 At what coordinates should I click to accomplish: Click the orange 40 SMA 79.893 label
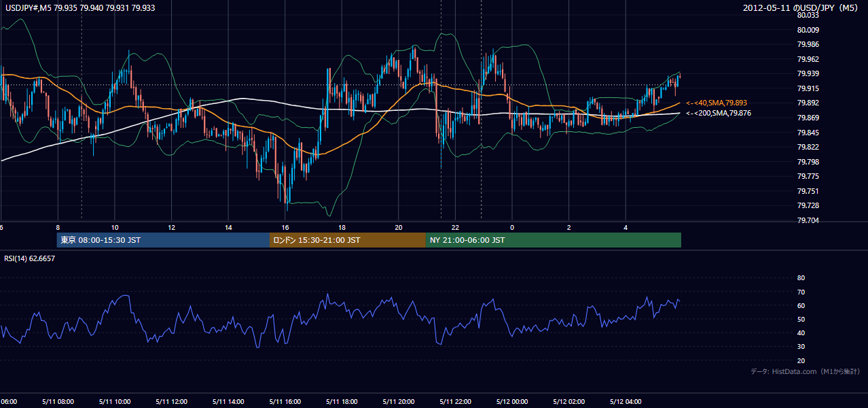click(717, 103)
